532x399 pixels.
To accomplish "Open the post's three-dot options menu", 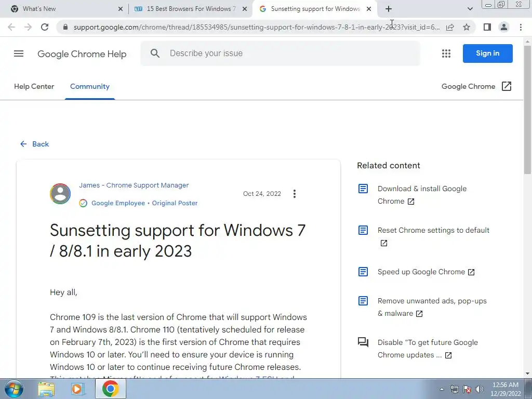I will [294, 194].
